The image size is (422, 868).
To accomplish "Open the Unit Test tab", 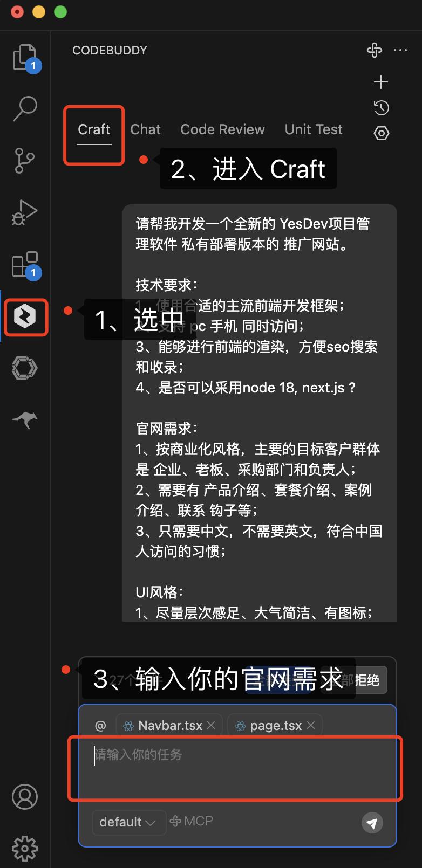I will (314, 129).
